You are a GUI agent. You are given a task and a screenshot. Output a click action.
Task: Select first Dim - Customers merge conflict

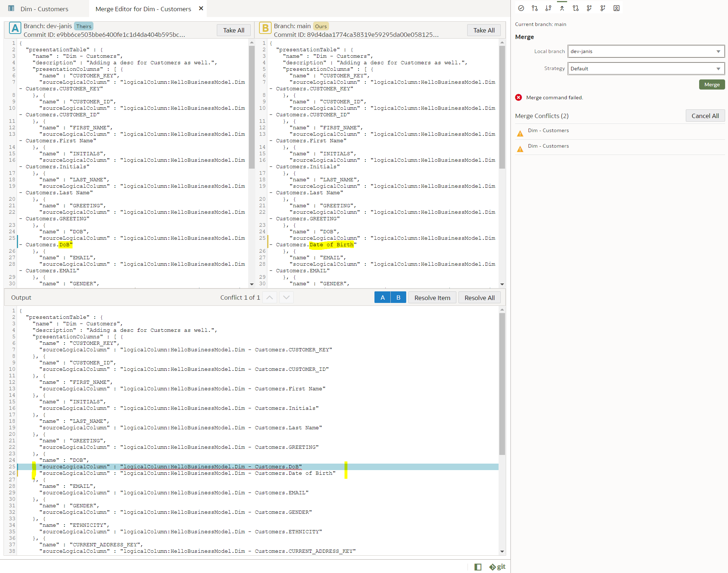(x=548, y=131)
